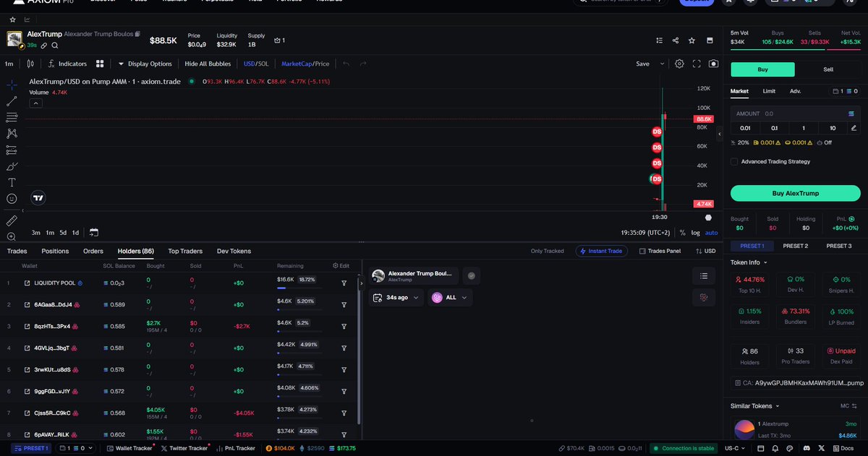Viewport: 868px width, 456px height.
Task: Copy the token name Alexander Trump Boulos
Action: pyautogui.click(x=139, y=34)
